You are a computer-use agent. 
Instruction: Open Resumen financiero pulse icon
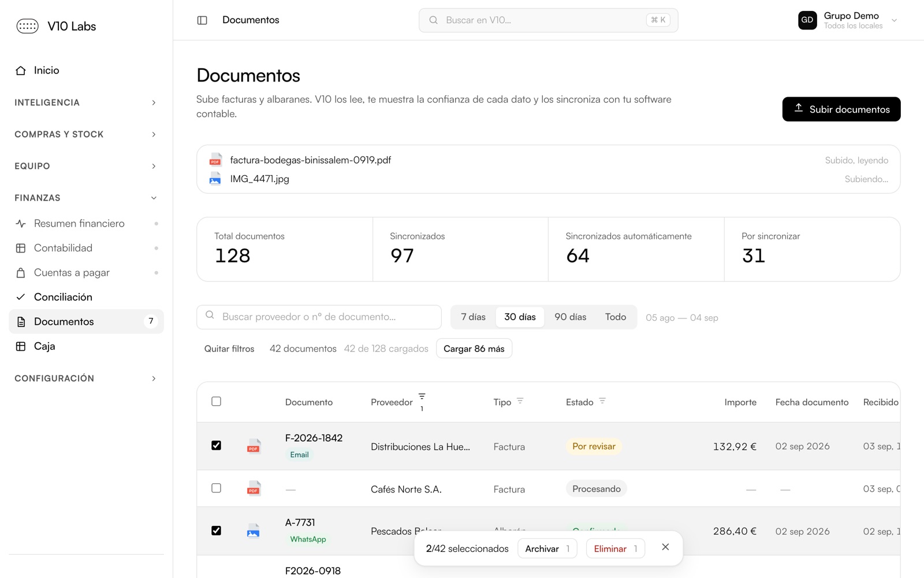(21, 224)
